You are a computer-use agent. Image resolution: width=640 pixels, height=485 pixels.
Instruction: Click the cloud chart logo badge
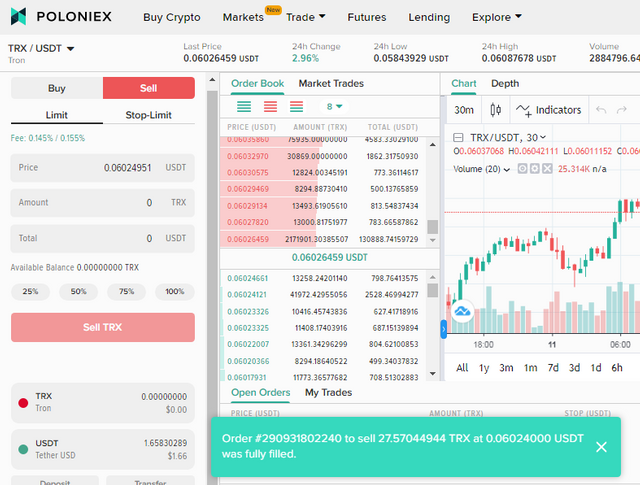[462, 312]
